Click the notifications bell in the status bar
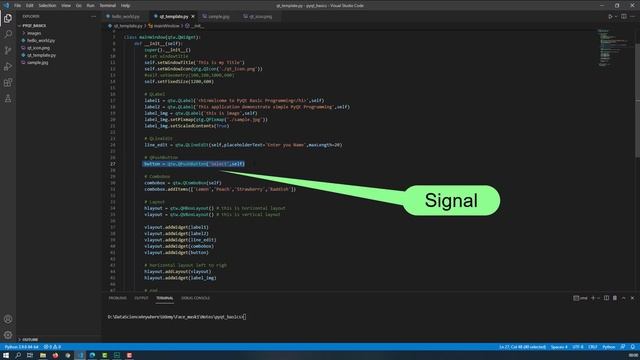 [x=633, y=347]
